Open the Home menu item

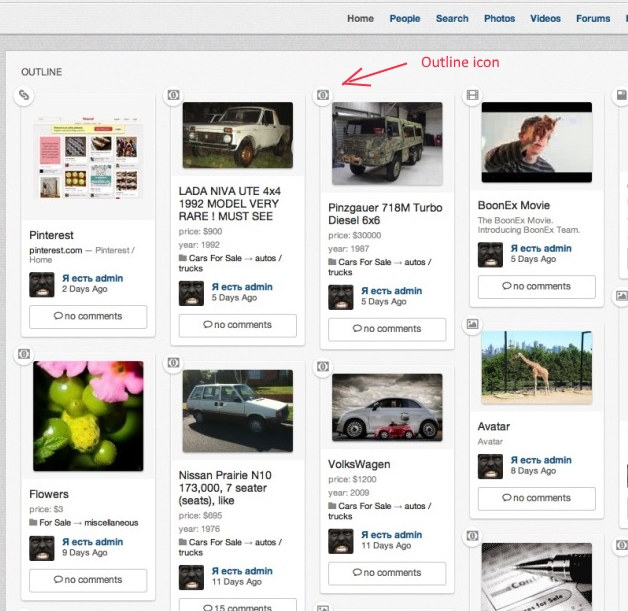[360, 18]
